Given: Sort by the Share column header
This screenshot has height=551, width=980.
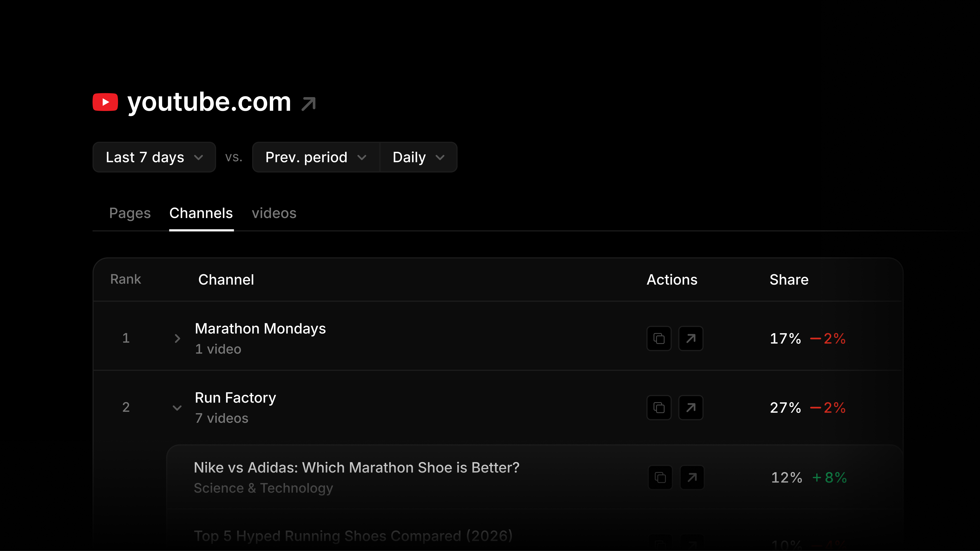Looking at the screenshot, I should click(x=789, y=280).
